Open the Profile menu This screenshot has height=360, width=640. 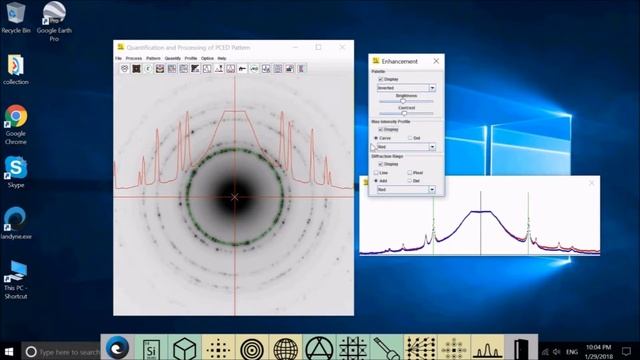point(191,58)
